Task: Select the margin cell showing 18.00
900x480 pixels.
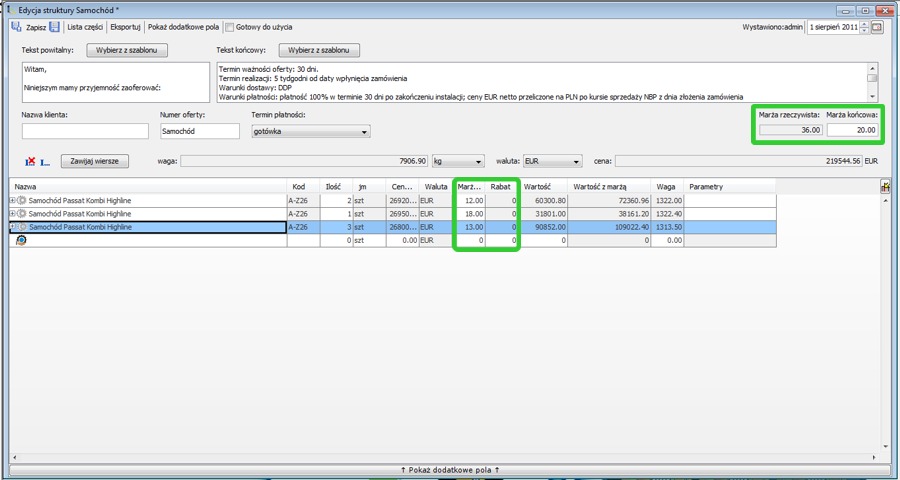Action: click(x=470, y=214)
